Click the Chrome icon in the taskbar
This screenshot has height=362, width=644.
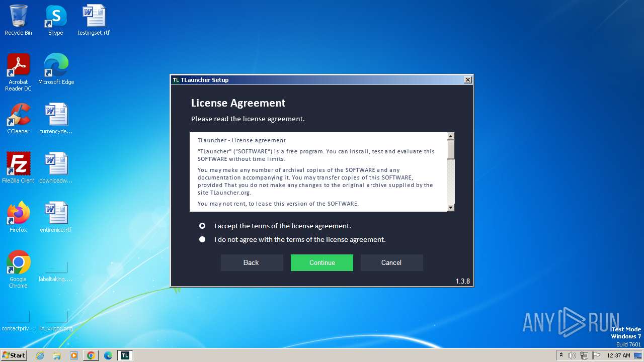(x=91, y=355)
